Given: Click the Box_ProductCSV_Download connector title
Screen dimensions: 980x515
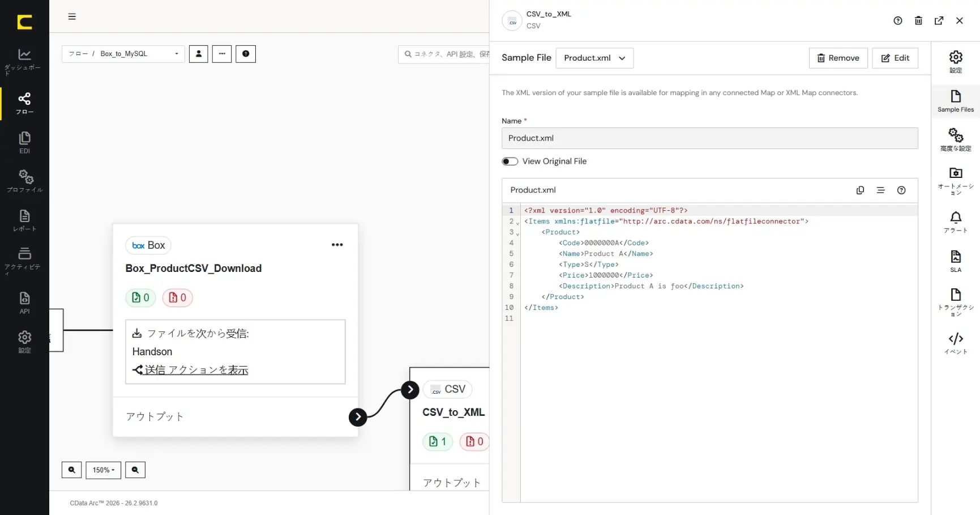Looking at the screenshot, I should point(194,269).
